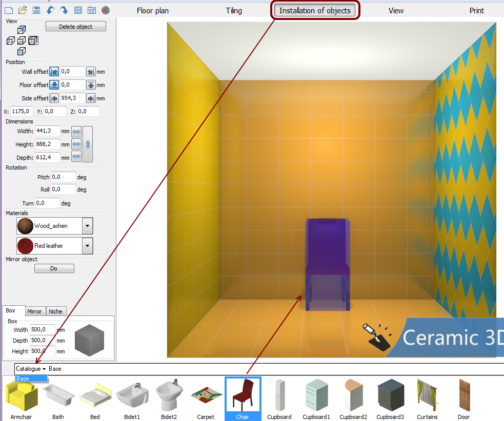Select the Bed catalogue item
Image resolution: width=504 pixels, height=421 pixels.
coord(95,399)
